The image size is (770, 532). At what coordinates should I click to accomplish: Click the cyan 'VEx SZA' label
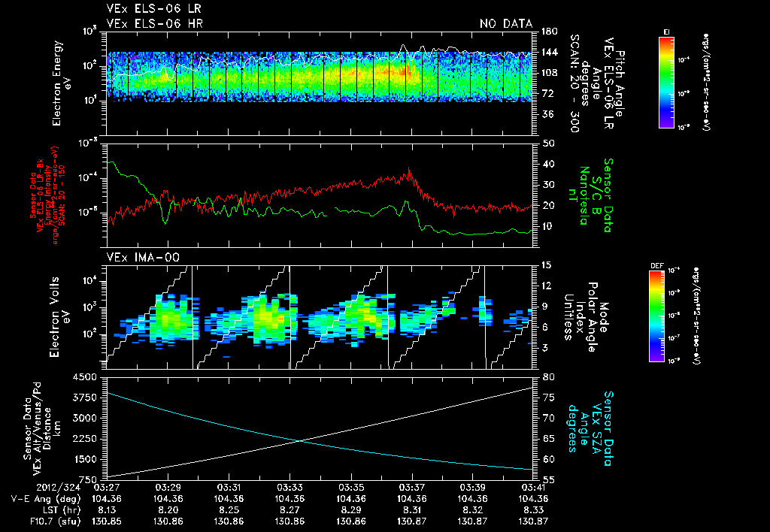click(596, 429)
